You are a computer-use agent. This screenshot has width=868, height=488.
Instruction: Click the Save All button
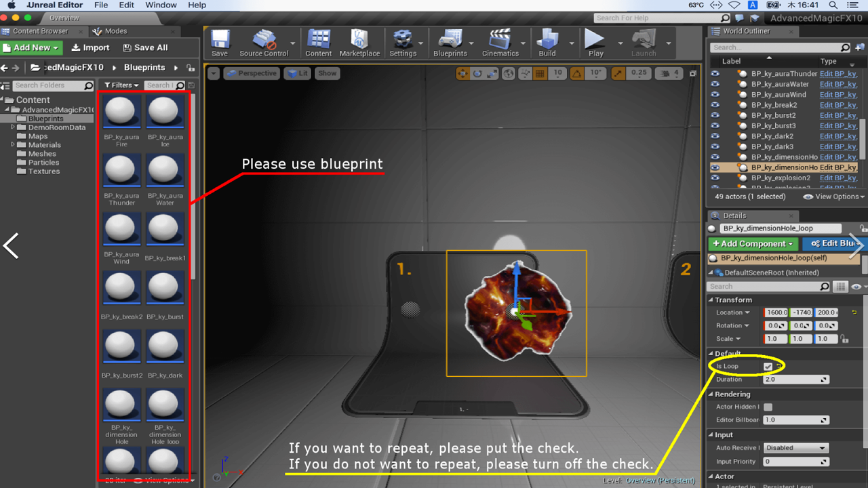coord(145,47)
